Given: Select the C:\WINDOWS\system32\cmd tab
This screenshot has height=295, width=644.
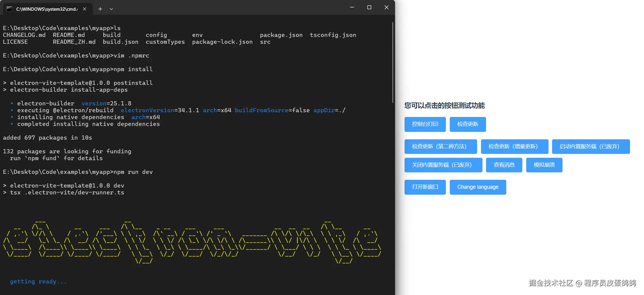Looking at the screenshot, I should [x=48, y=9].
